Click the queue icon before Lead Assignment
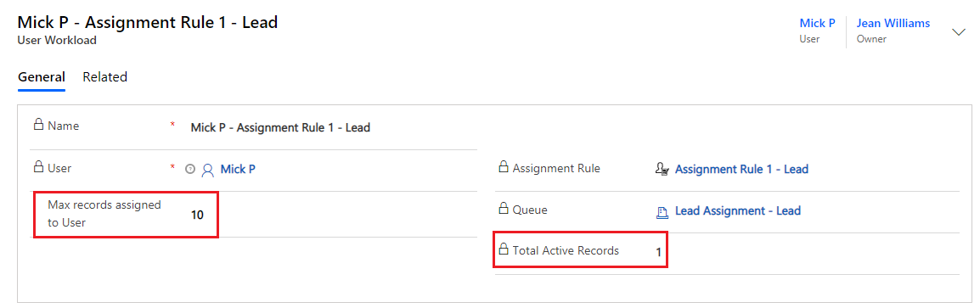Screen dimensions: 980x308 tap(662, 212)
